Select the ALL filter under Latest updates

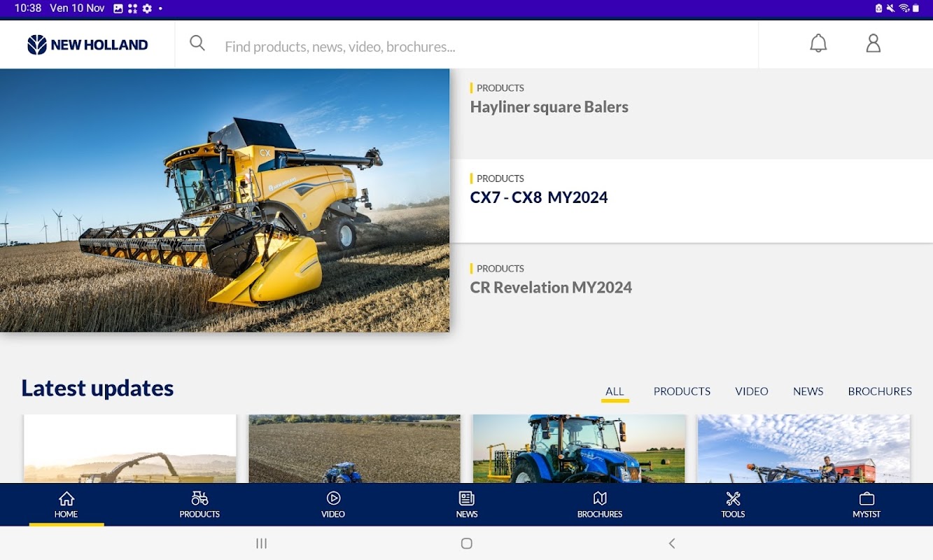615,391
